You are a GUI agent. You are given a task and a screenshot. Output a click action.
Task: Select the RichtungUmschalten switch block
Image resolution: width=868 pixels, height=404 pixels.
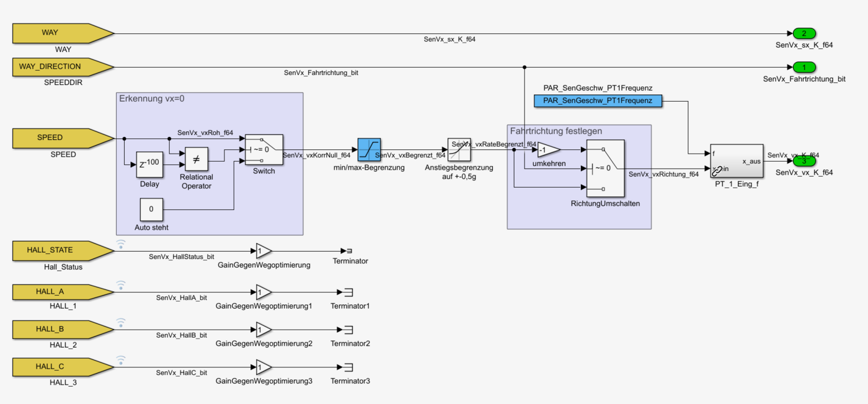(605, 169)
